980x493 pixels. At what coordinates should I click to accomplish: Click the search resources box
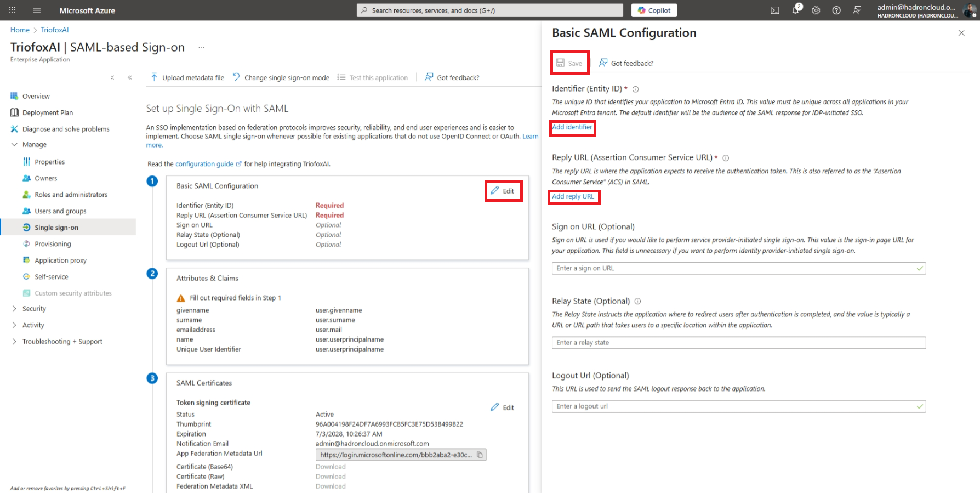[490, 10]
